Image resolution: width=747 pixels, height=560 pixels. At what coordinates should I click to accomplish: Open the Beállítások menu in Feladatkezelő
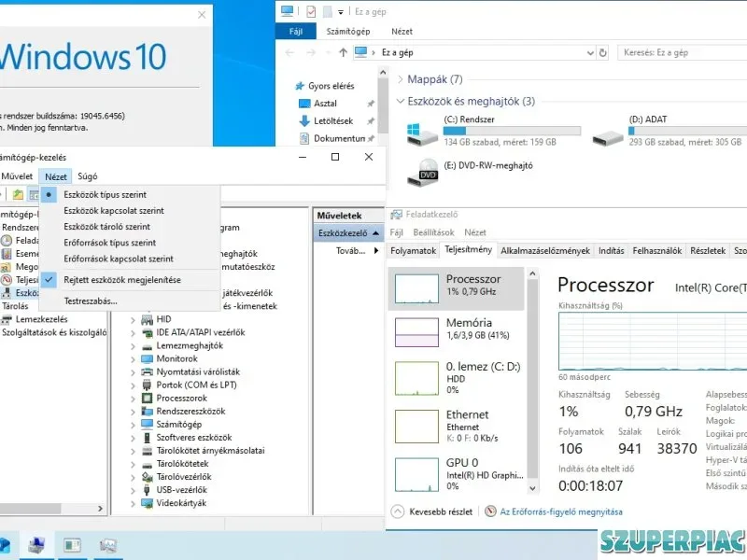tap(433, 232)
